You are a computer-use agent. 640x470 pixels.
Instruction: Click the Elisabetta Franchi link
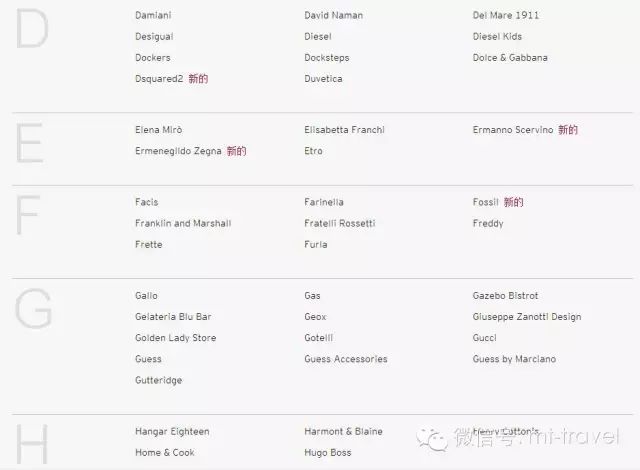tap(344, 130)
